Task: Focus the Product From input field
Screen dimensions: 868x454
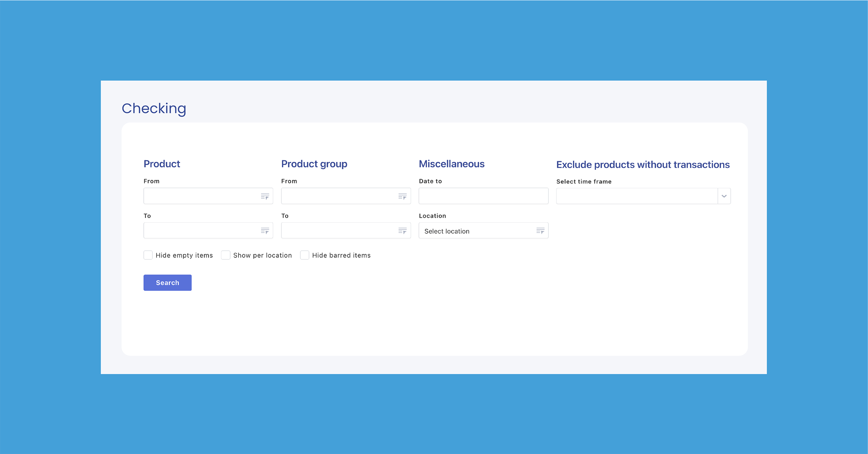Action: click(208, 196)
